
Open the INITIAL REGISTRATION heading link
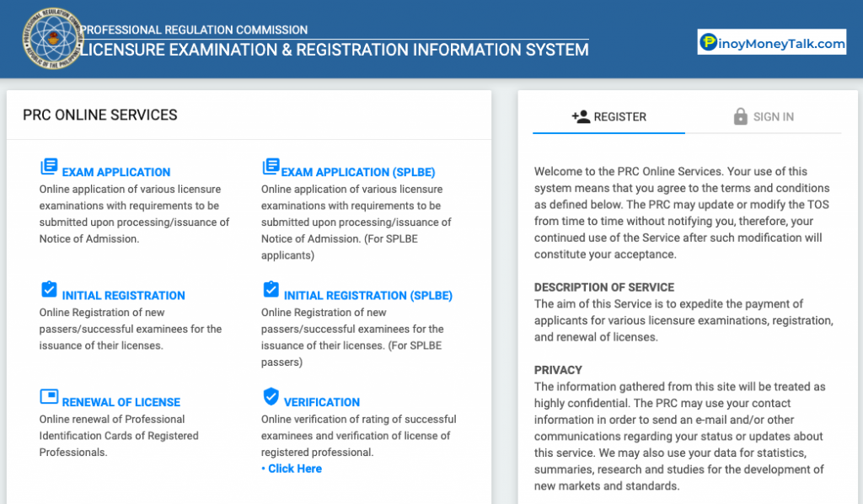[x=122, y=296]
